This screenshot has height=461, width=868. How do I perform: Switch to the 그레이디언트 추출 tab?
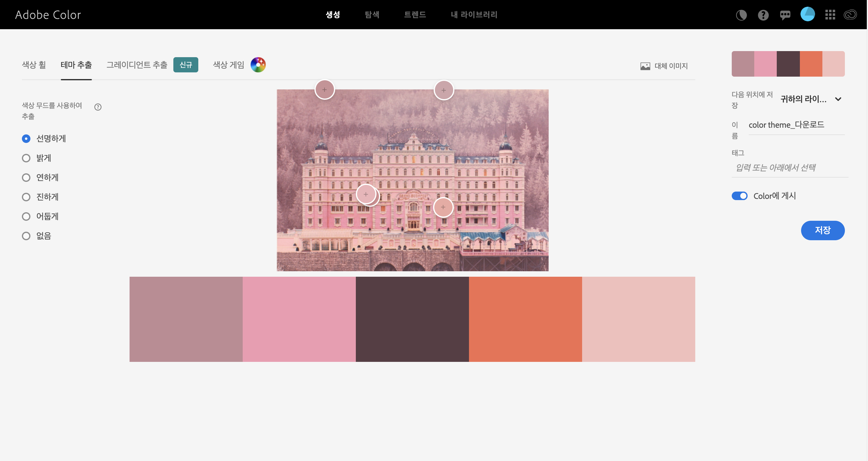click(137, 65)
